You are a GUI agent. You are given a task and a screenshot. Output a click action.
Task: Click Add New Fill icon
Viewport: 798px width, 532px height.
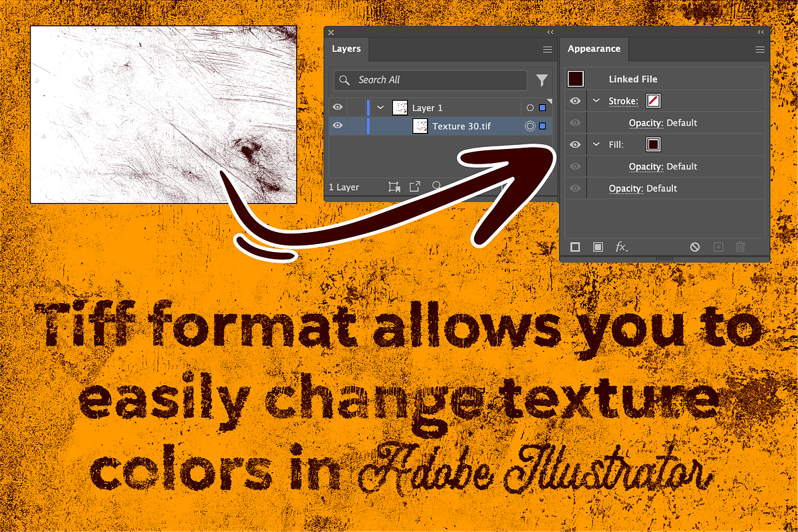pos(598,247)
